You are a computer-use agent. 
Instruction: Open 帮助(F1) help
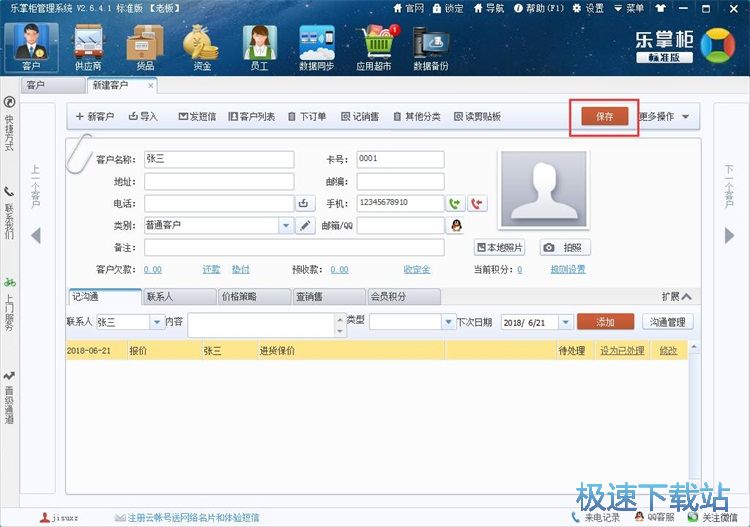point(539,8)
